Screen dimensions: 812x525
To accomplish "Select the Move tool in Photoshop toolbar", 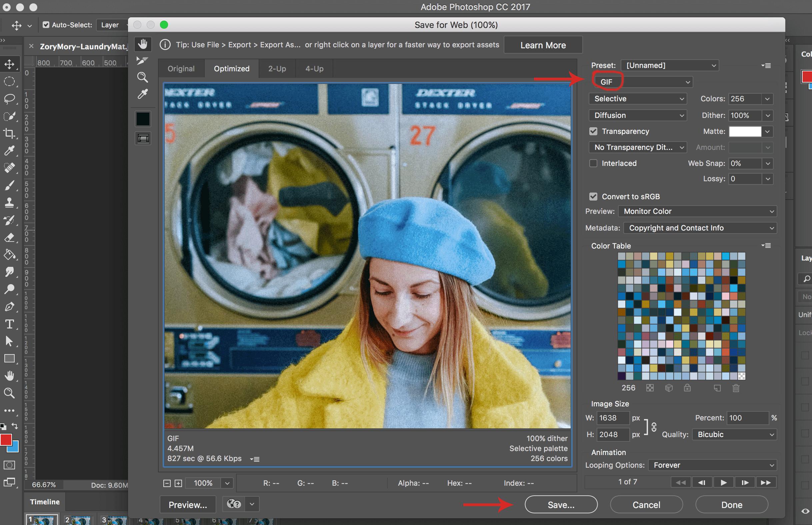I will pyautogui.click(x=10, y=64).
